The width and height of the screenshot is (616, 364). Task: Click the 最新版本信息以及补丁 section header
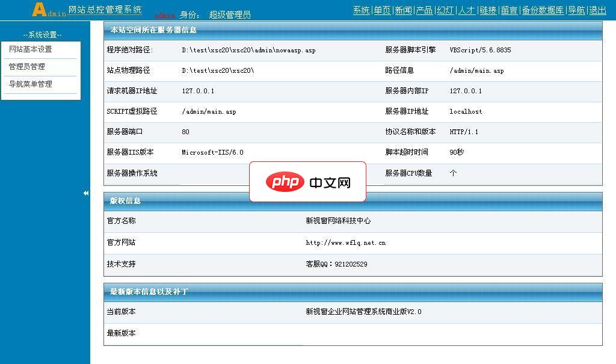coord(146,292)
